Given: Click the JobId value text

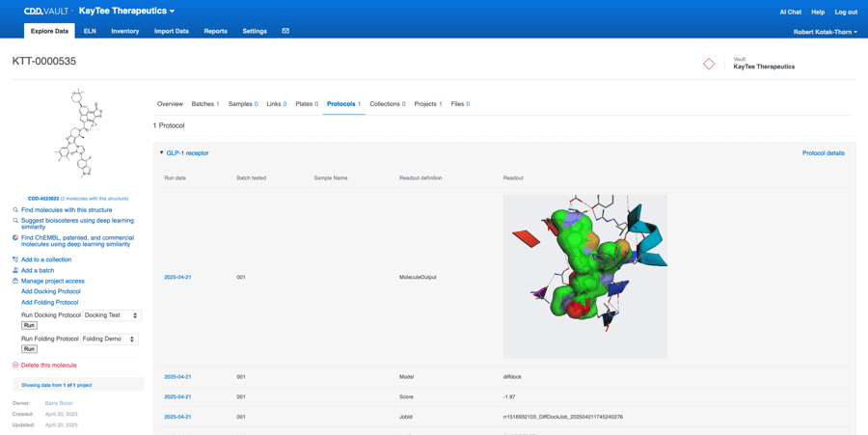Looking at the screenshot, I should pyautogui.click(x=563, y=417).
